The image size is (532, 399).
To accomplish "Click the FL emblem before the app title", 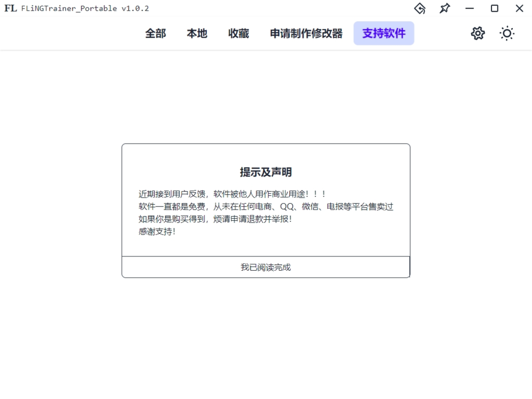I will [x=9, y=9].
